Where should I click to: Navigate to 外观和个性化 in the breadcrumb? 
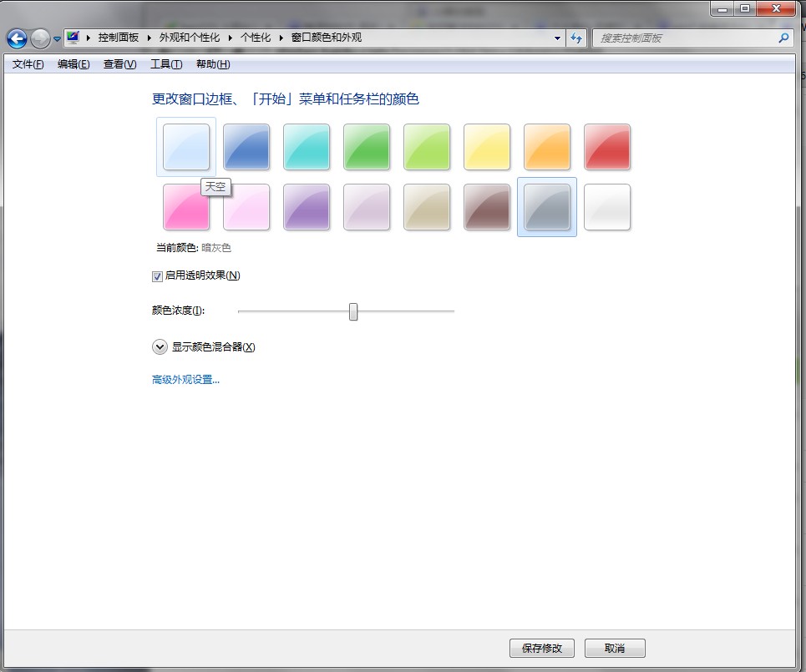point(189,38)
